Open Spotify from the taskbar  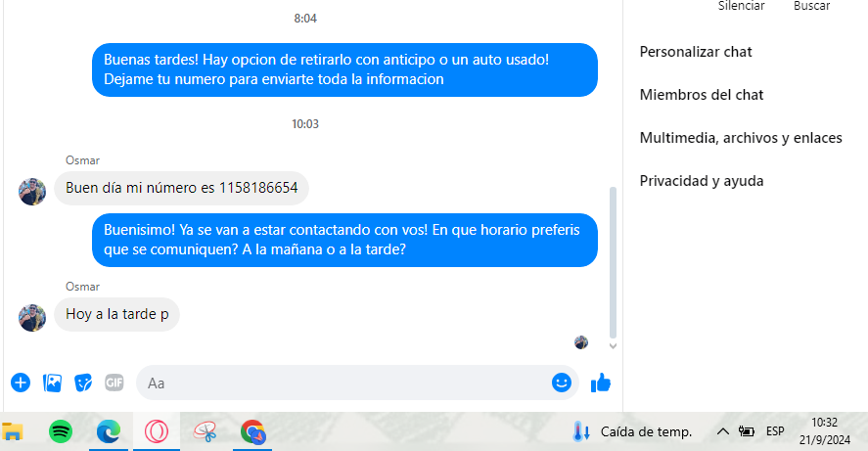(x=61, y=431)
